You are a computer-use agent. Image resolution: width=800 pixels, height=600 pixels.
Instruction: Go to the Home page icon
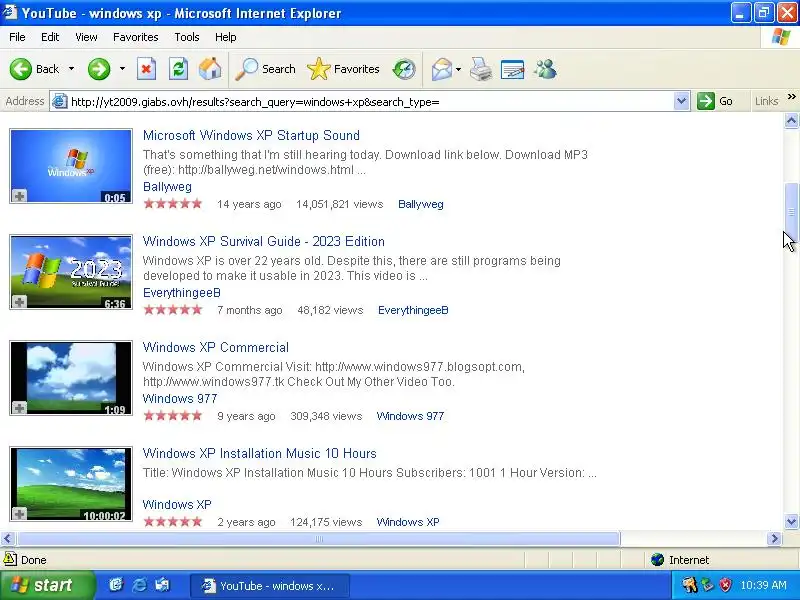[210, 69]
